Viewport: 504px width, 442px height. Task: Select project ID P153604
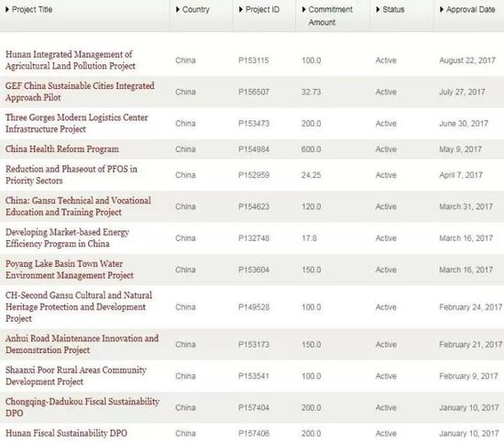[x=254, y=270]
